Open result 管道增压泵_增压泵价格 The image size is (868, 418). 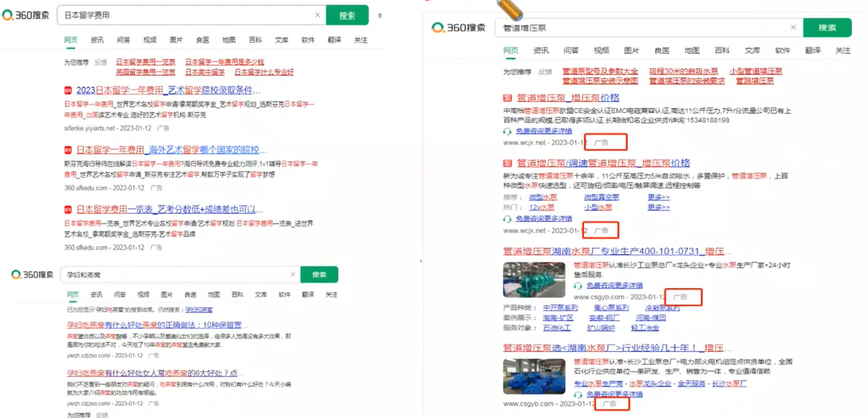(568, 98)
